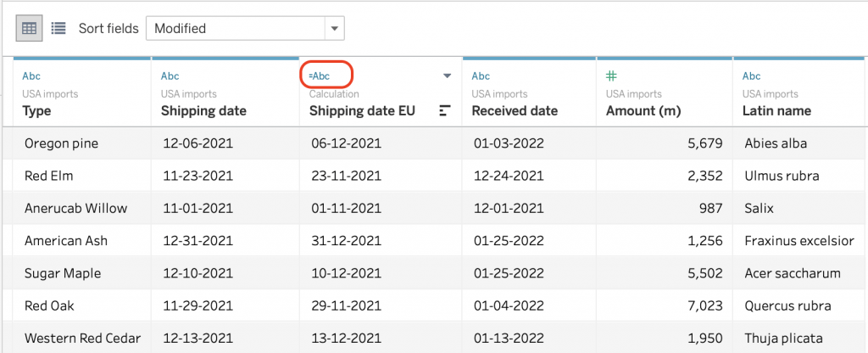Click Abc type icon of Latin name
The image size is (868, 353).
tap(751, 76)
